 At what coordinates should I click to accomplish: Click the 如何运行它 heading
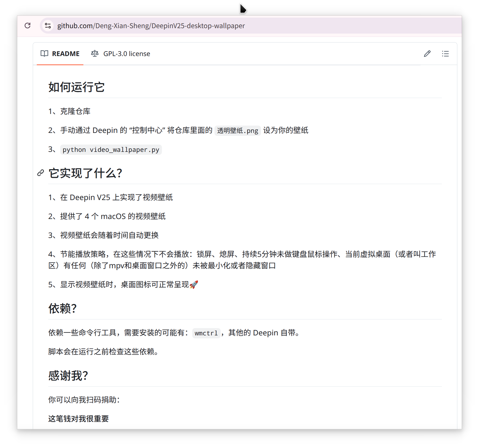click(x=76, y=87)
